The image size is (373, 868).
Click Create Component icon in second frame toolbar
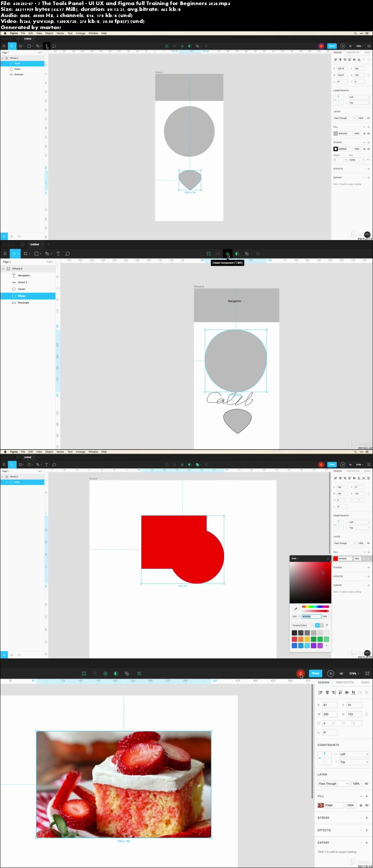point(227,254)
